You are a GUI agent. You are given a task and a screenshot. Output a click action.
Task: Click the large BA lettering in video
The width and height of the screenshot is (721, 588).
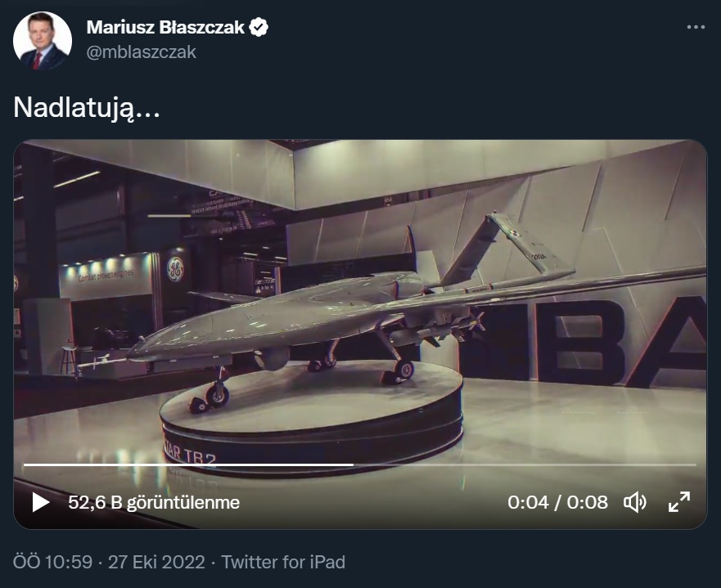tap(621, 342)
